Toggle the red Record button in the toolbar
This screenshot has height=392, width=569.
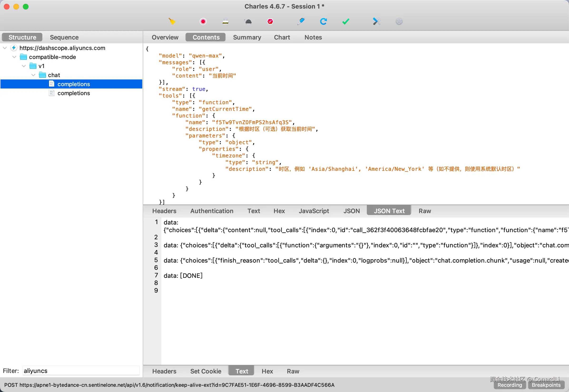click(x=203, y=22)
